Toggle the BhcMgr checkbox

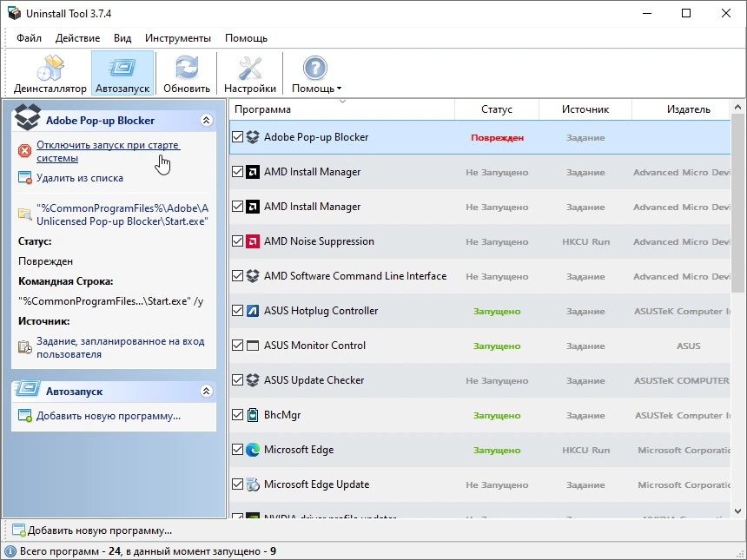pyautogui.click(x=237, y=415)
